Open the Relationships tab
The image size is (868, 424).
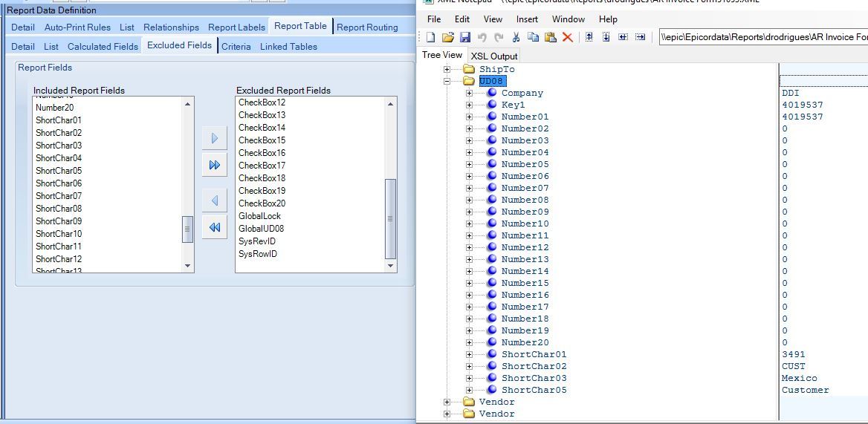click(x=171, y=27)
